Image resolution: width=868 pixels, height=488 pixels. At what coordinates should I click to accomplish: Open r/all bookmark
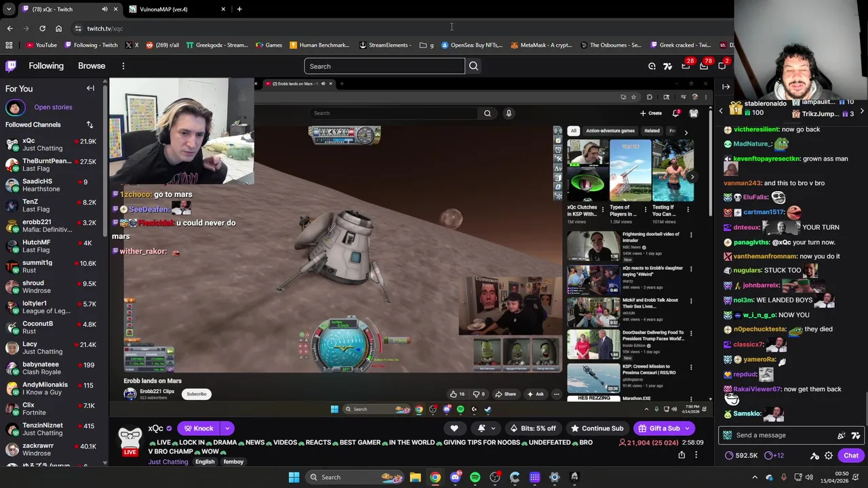(162, 45)
